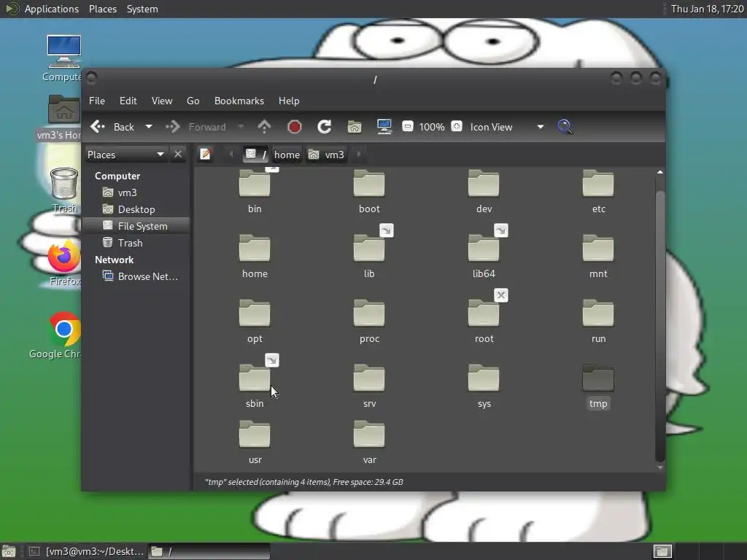The image size is (747, 560).
Task: Open the View menu
Action: pos(162,101)
